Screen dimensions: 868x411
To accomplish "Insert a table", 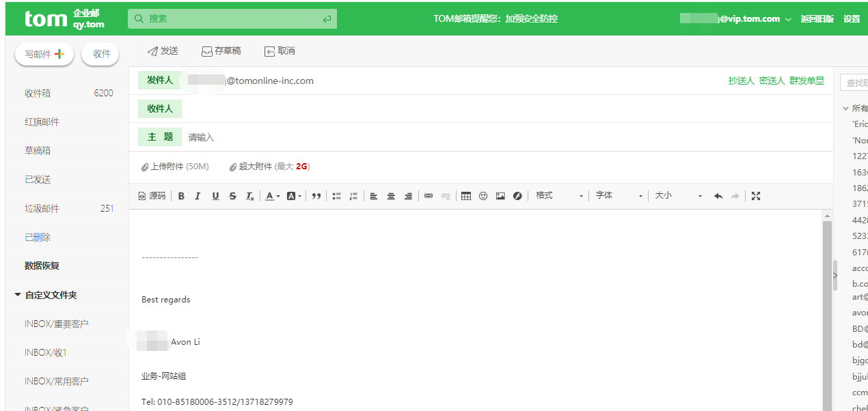I will click(x=466, y=196).
